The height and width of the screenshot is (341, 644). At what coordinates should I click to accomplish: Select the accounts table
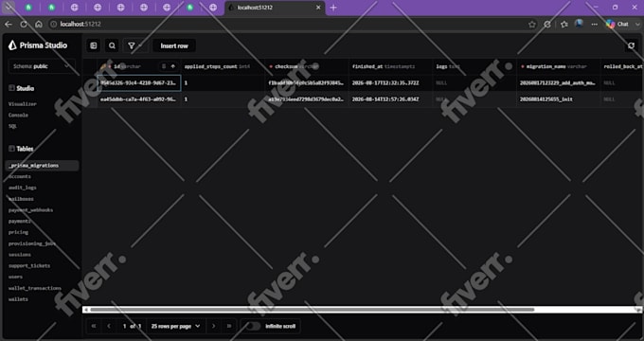click(20, 176)
